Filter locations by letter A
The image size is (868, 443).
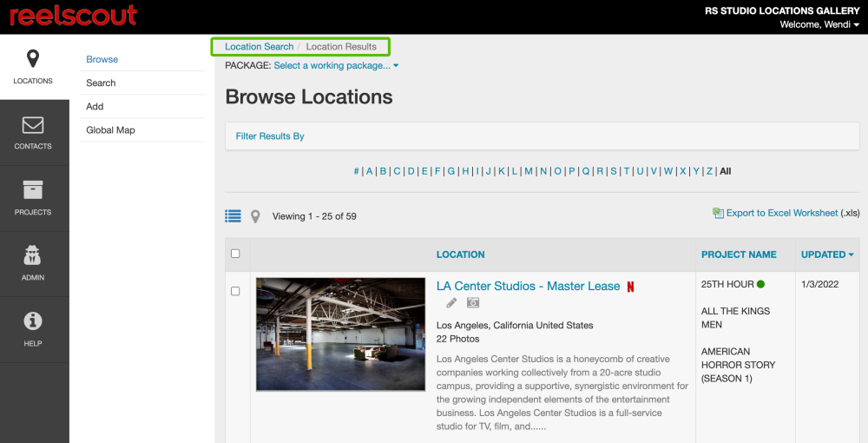369,171
